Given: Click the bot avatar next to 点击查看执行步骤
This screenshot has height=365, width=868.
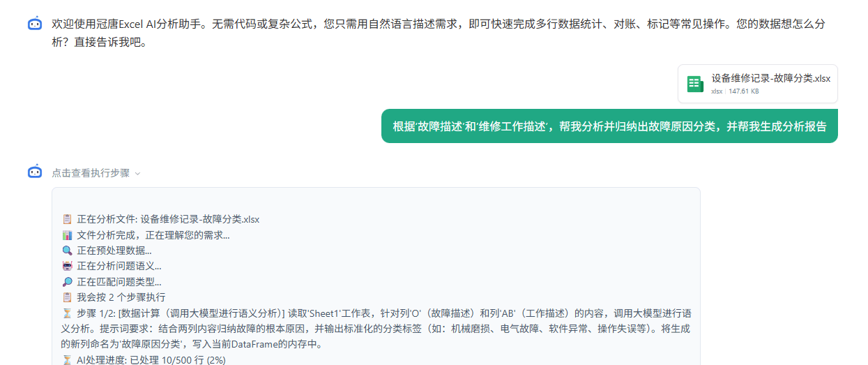Looking at the screenshot, I should 35,172.
